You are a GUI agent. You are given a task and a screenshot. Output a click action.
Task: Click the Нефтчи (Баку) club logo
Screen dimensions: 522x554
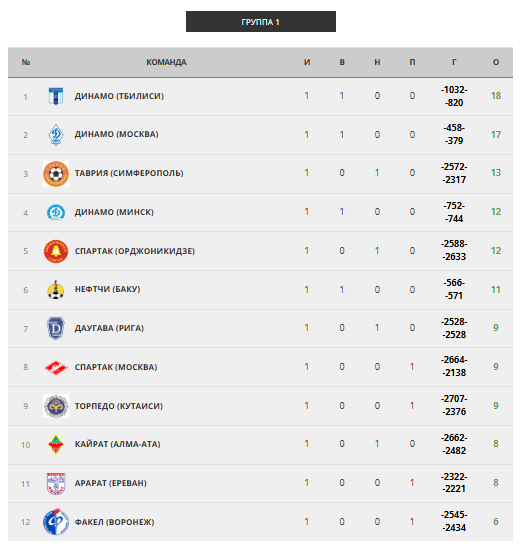[56, 290]
